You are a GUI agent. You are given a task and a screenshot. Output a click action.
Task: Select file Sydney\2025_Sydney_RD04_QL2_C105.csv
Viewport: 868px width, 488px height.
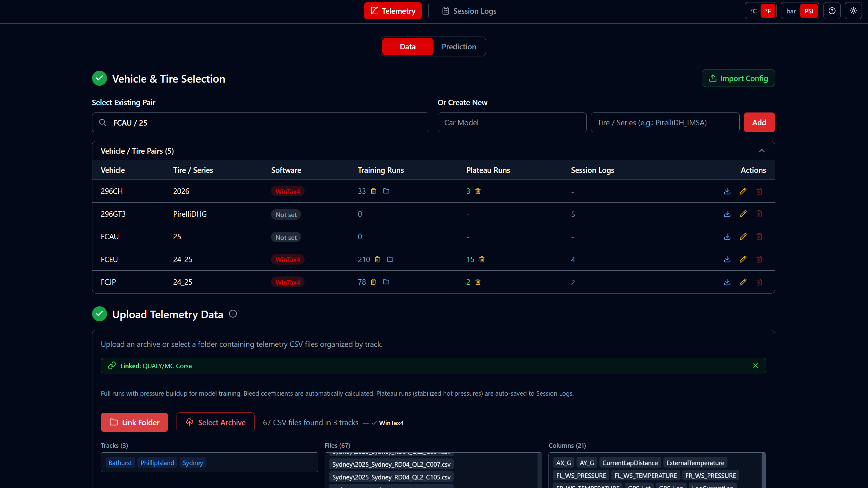coord(391,477)
